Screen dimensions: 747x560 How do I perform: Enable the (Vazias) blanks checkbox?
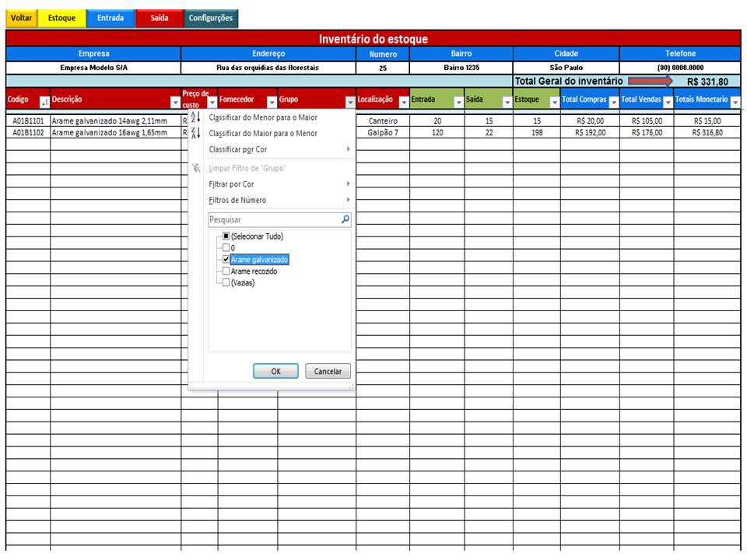coord(226,283)
